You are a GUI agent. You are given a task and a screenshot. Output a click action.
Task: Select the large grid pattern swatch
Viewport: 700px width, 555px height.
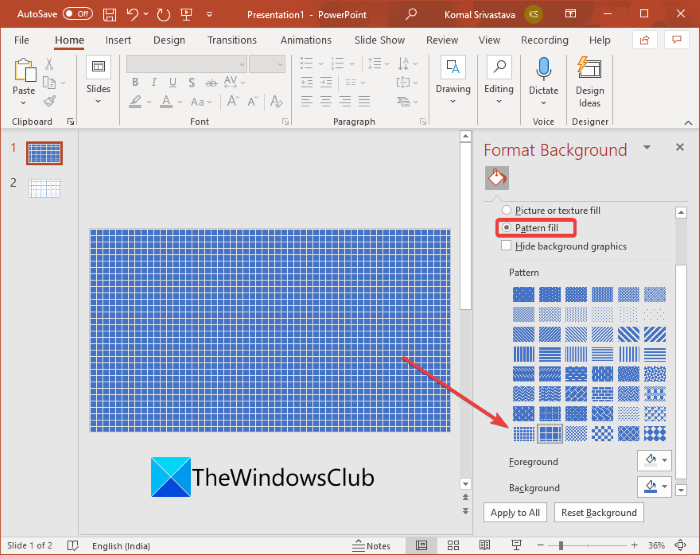pyautogui.click(x=550, y=434)
